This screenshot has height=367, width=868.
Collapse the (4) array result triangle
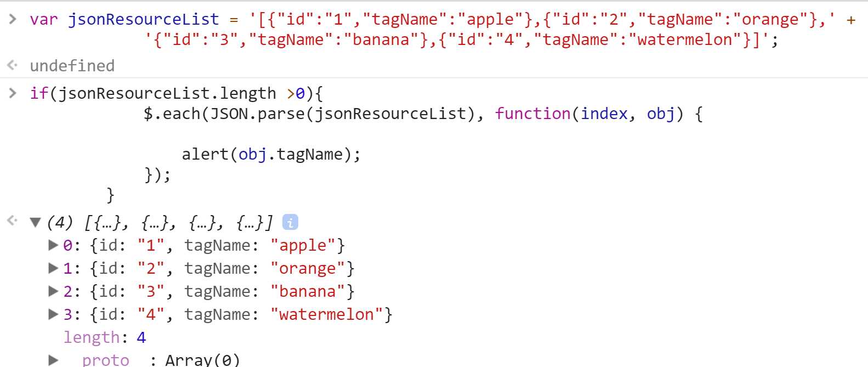pos(36,222)
